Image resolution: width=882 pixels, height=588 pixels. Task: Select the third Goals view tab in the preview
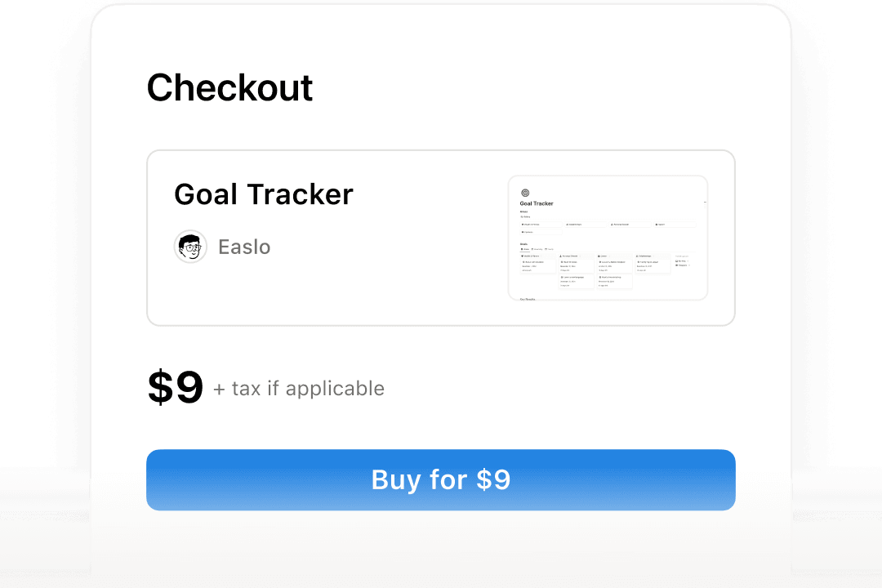(x=550, y=249)
